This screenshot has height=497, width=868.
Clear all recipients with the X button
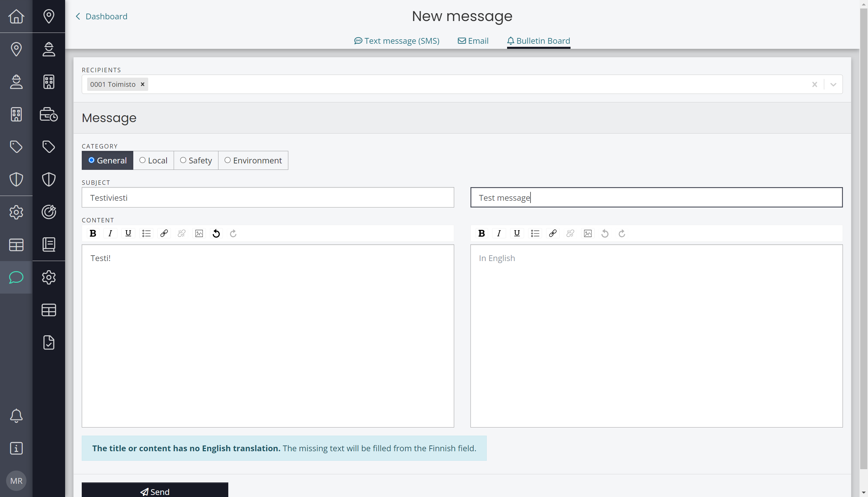tap(814, 84)
